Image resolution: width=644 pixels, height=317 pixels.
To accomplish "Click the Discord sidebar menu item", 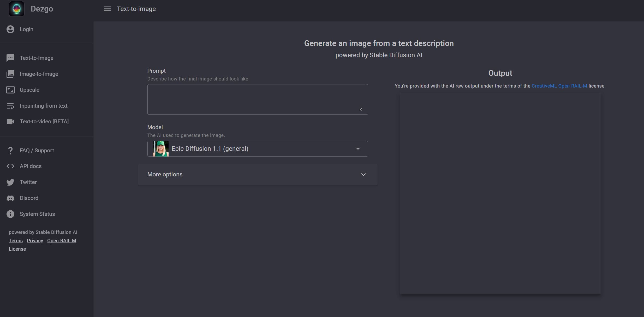I will (29, 198).
